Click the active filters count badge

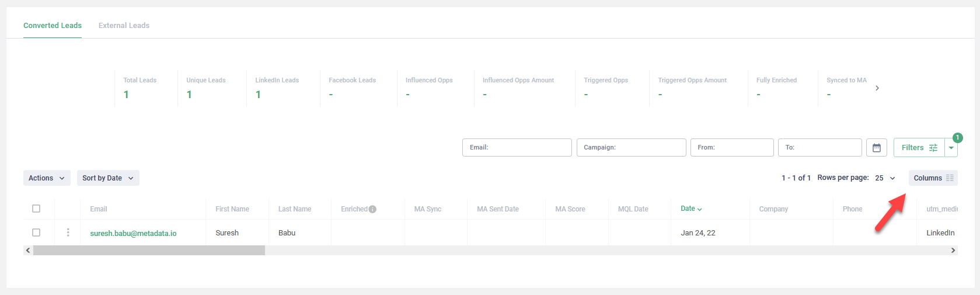coord(957,138)
